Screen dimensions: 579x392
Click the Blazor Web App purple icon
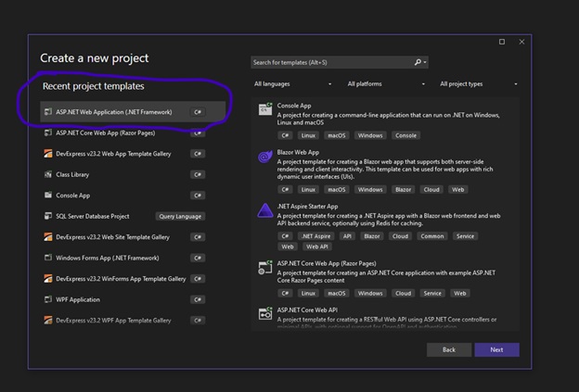265,157
